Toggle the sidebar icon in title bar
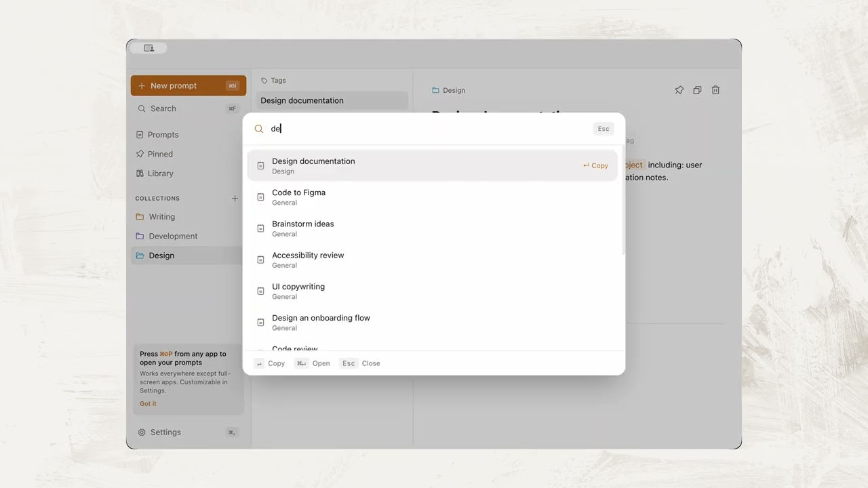The image size is (868, 488). pos(149,48)
